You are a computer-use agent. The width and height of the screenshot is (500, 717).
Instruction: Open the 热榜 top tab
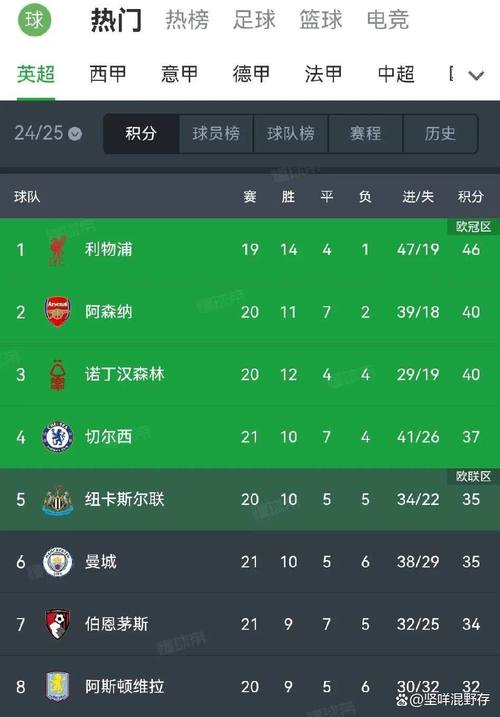pos(187,20)
